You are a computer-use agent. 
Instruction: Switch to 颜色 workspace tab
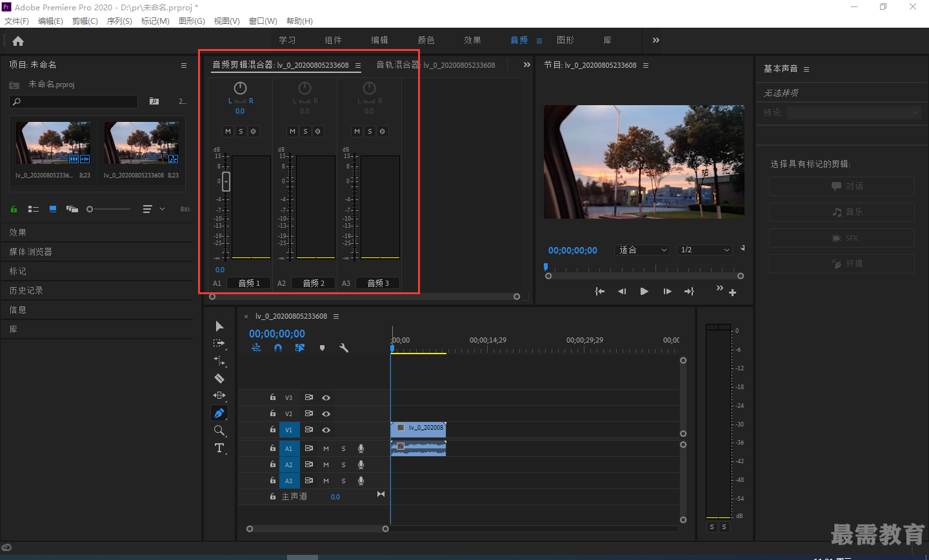tap(426, 40)
